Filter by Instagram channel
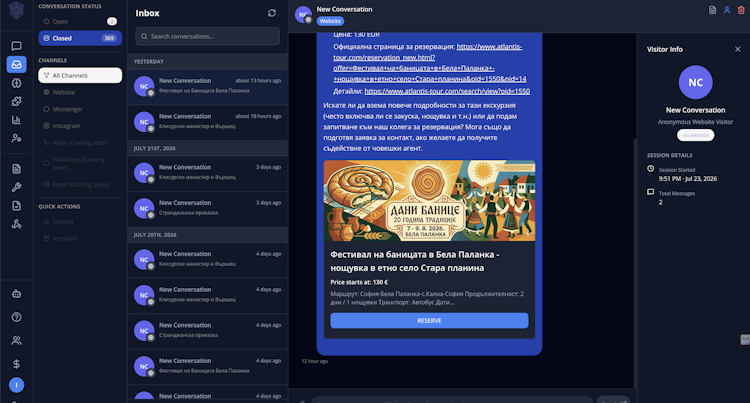The image size is (750, 403). (x=80, y=126)
